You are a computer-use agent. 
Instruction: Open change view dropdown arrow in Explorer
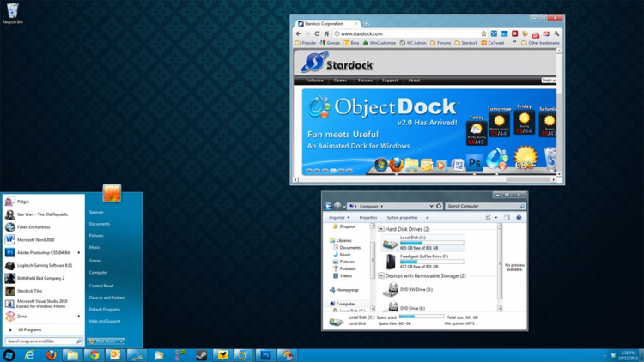pos(496,218)
